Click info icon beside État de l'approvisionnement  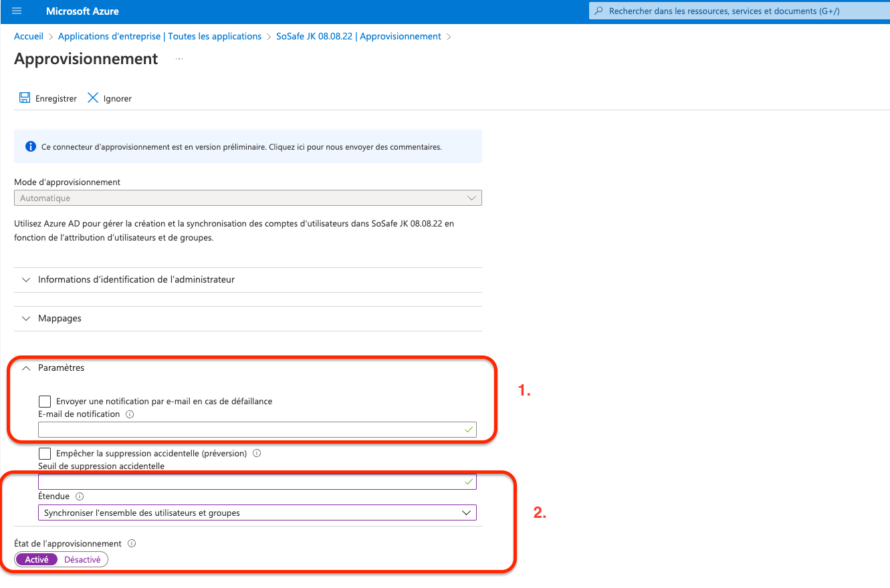coord(132,543)
